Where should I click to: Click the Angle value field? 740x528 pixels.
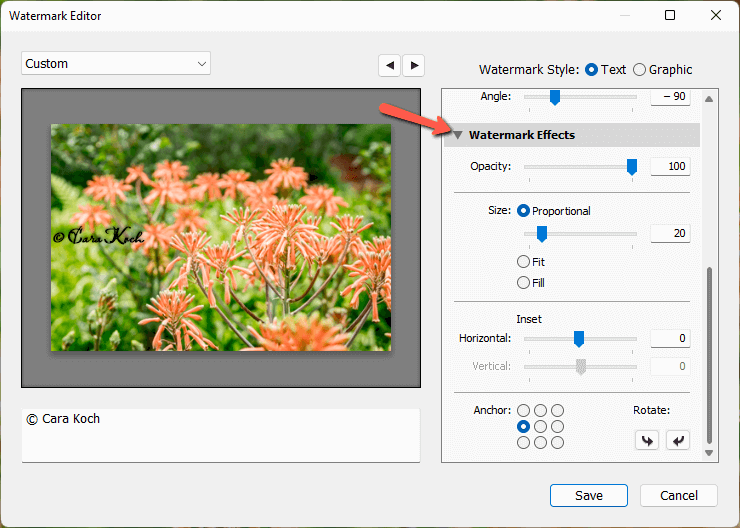click(x=670, y=97)
